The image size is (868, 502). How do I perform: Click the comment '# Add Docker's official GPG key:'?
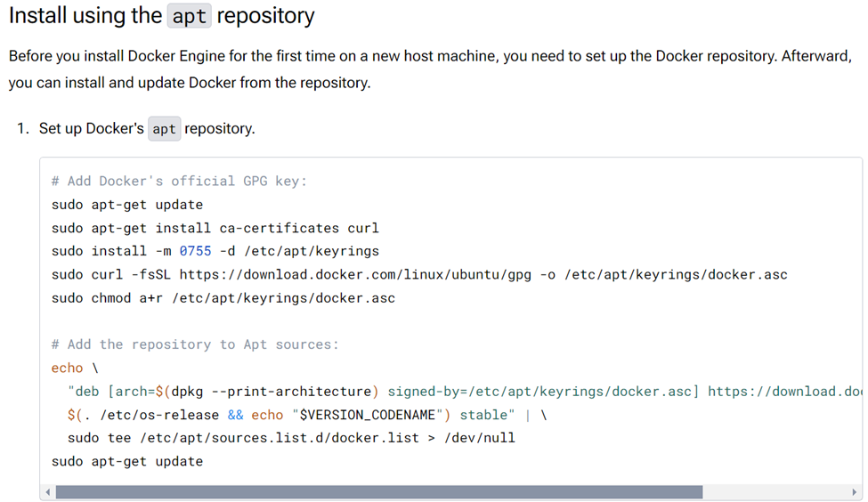click(179, 181)
